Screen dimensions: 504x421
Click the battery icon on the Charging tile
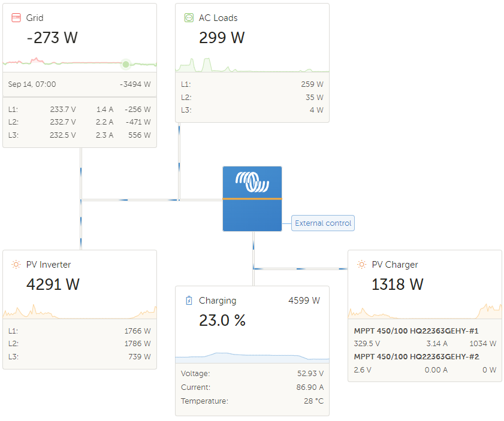(188, 300)
